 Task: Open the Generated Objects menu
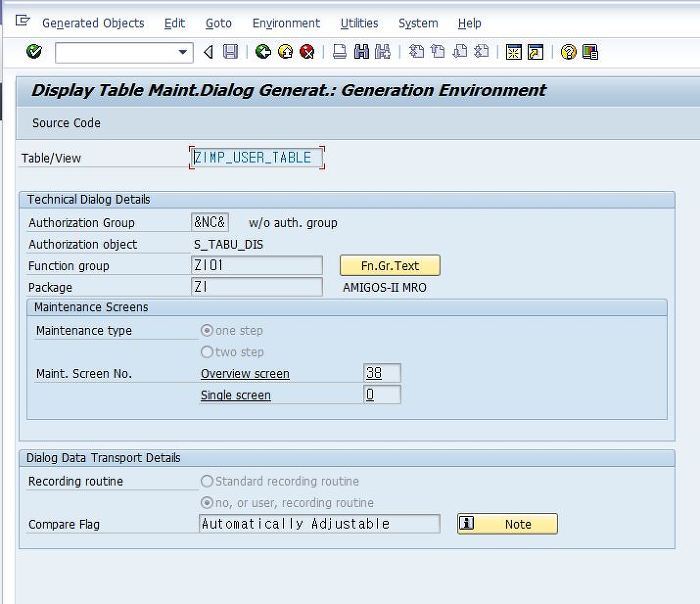pos(93,23)
